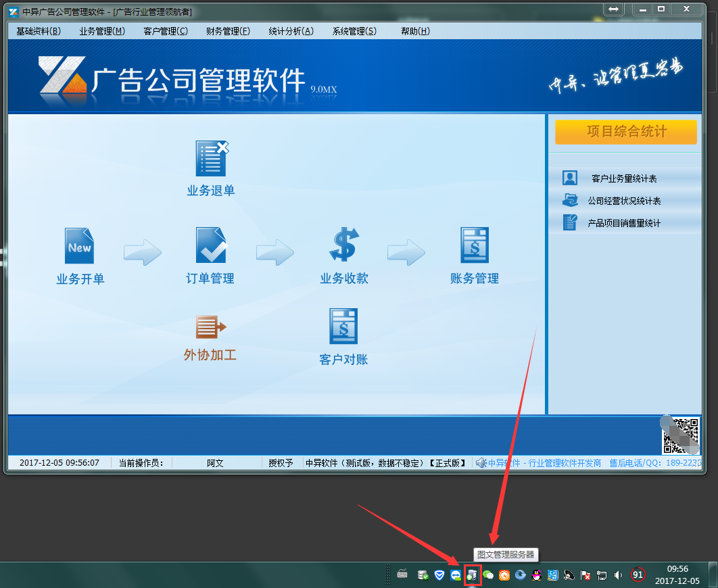
Task: Click the 产品项目销售量统计 icon
Action: coord(570,223)
